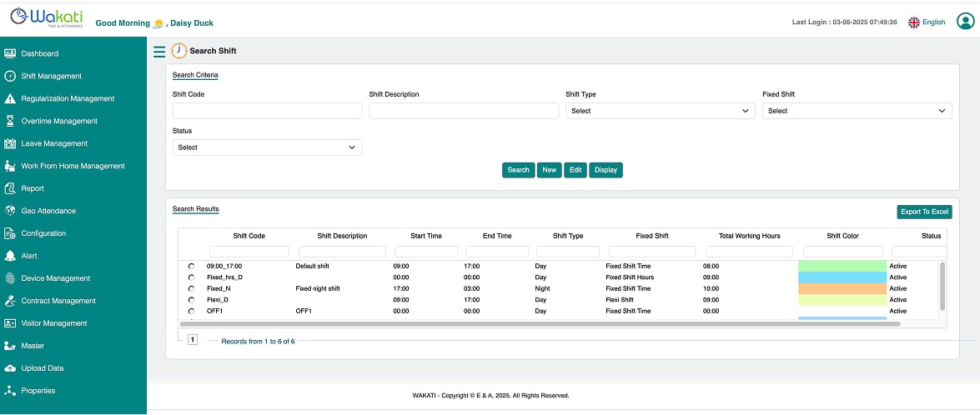Expand the Fixed Shift dropdown
This screenshot has height=415, width=980.
857,111
